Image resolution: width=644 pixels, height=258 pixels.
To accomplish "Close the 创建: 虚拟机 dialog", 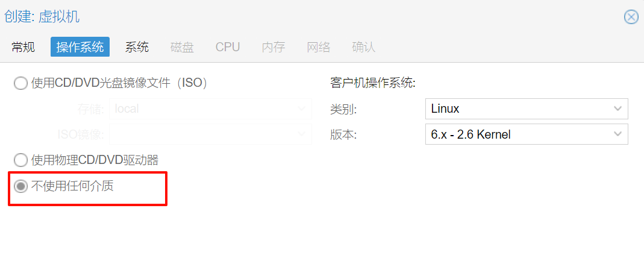I will click(631, 17).
